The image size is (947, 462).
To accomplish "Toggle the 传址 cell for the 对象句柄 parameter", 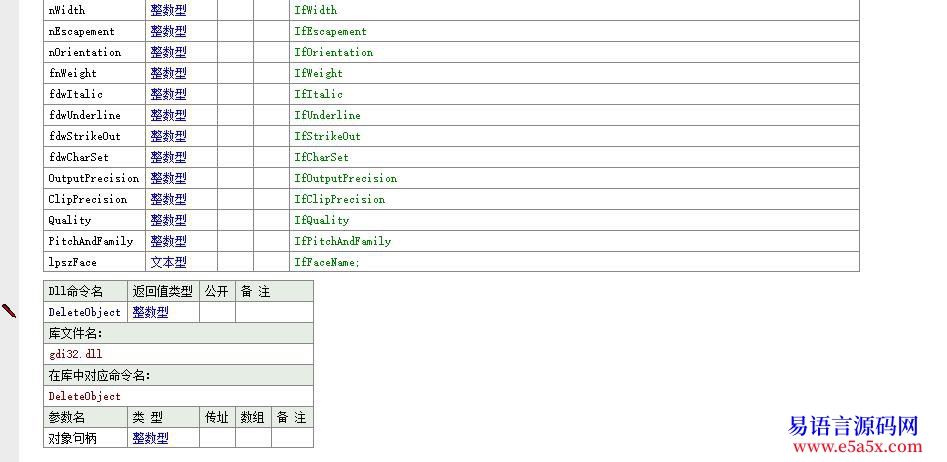I will coord(217,438).
